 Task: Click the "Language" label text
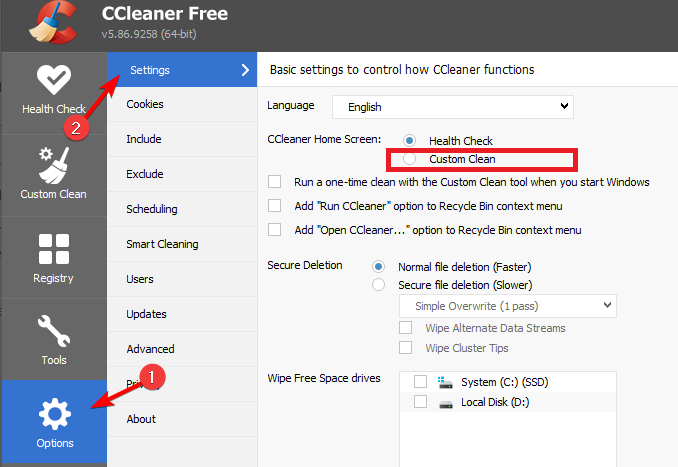point(291,106)
